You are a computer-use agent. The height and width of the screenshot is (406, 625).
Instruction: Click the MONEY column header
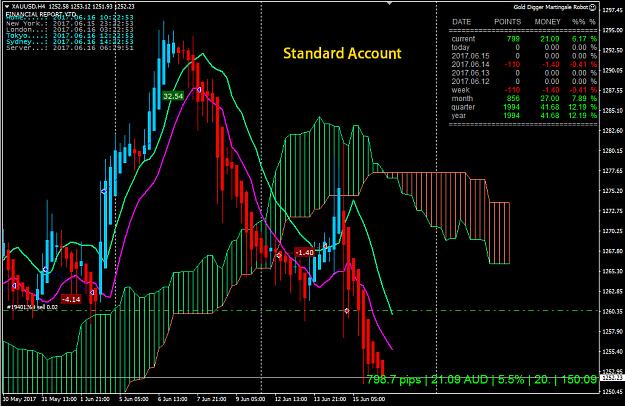547,22
